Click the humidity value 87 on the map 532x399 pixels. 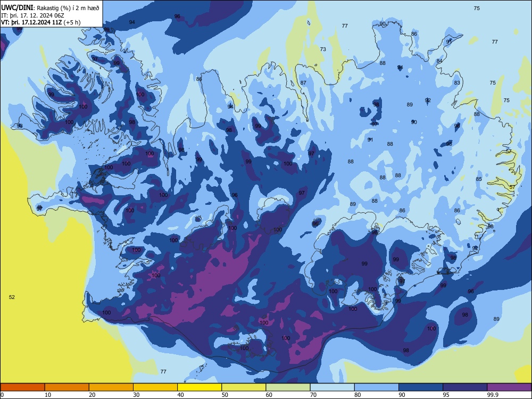303,83
